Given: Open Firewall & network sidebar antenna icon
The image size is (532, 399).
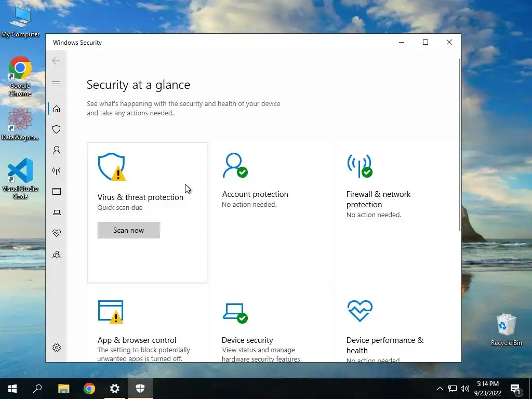Looking at the screenshot, I should (x=57, y=170).
